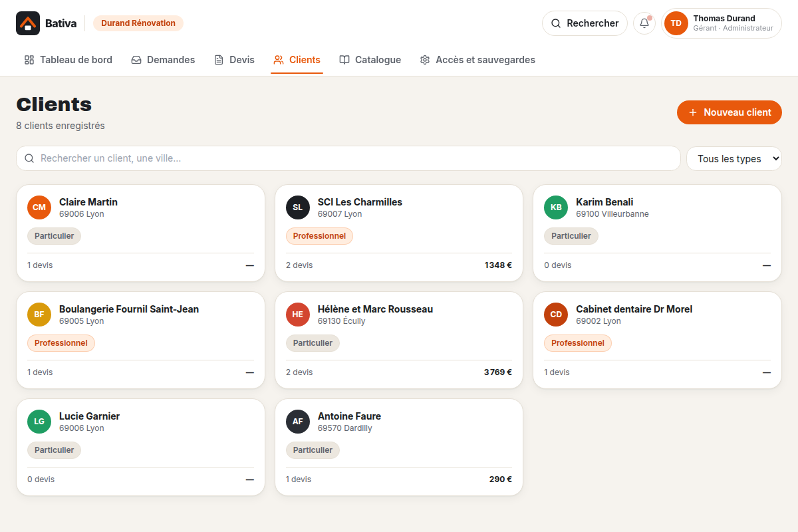798x532 pixels.
Task: Click the CM avatar for Claire Martin
Action: pyautogui.click(x=39, y=207)
